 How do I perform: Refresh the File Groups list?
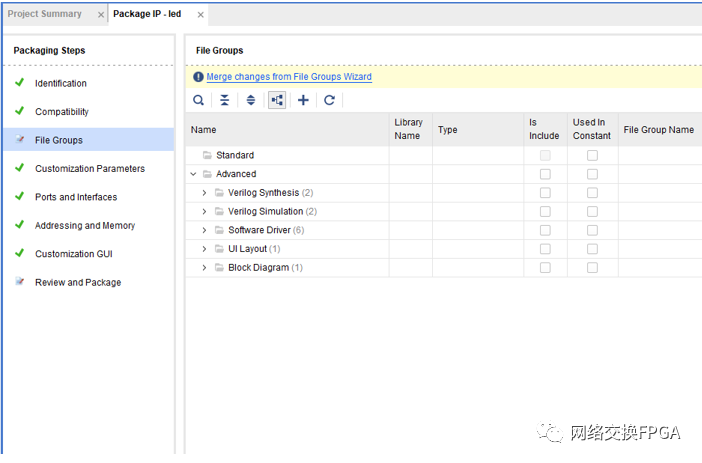coord(330,100)
